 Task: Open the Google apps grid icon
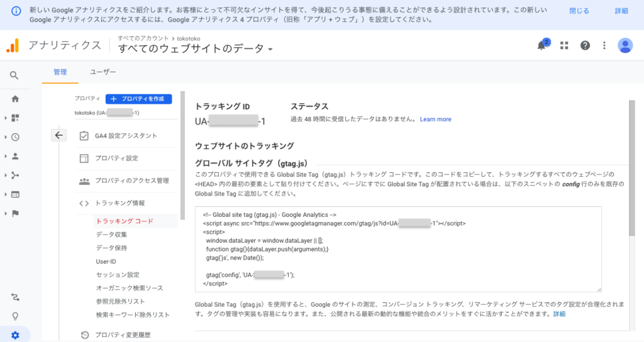click(564, 45)
